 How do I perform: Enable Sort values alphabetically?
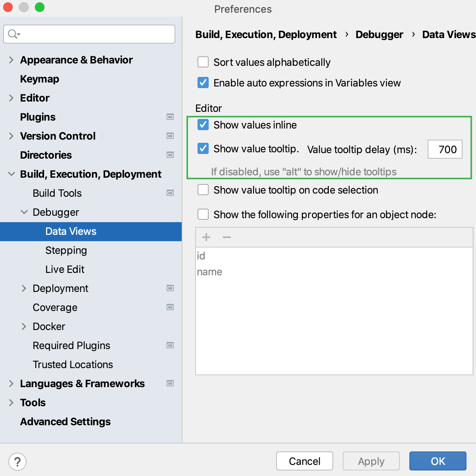(203, 62)
